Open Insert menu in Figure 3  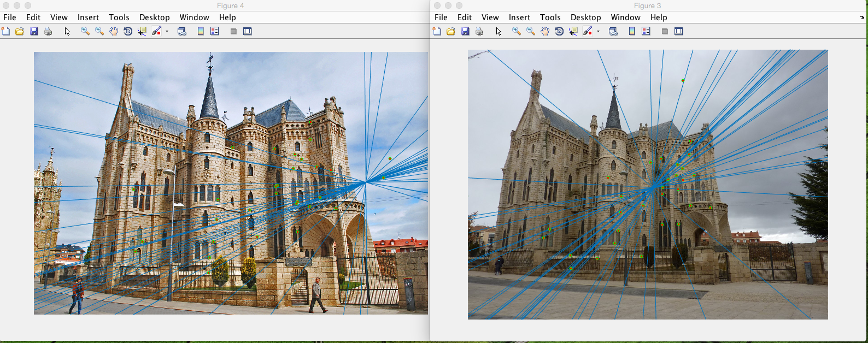519,17
